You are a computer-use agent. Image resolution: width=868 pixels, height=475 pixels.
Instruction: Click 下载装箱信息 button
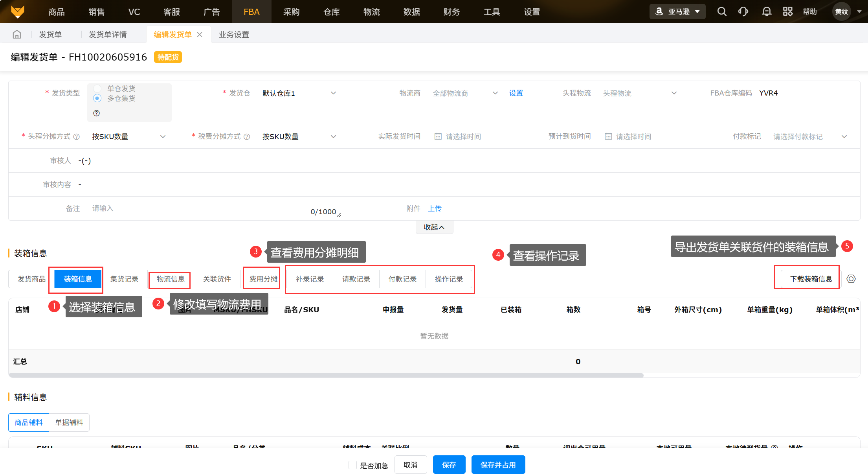click(x=811, y=279)
